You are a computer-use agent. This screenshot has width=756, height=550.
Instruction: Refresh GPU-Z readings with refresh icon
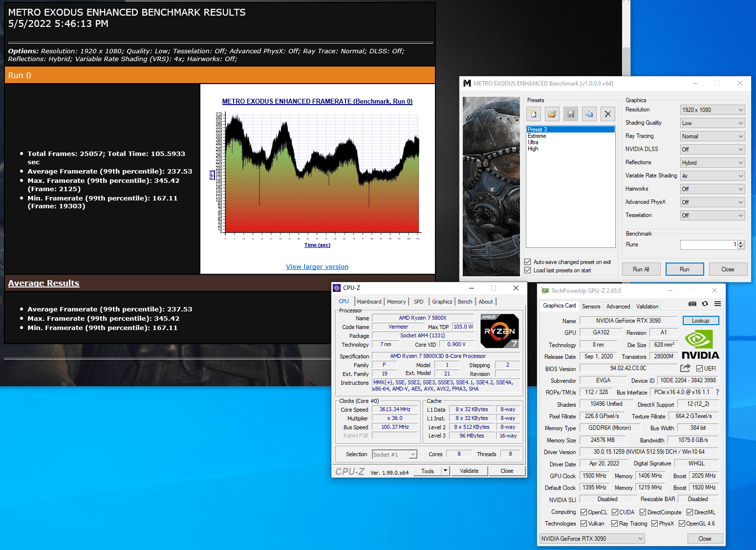coord(705,304)
